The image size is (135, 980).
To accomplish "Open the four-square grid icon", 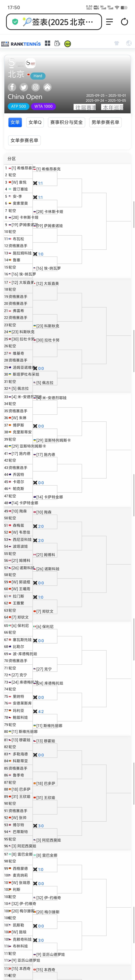I will pos(47,43).
